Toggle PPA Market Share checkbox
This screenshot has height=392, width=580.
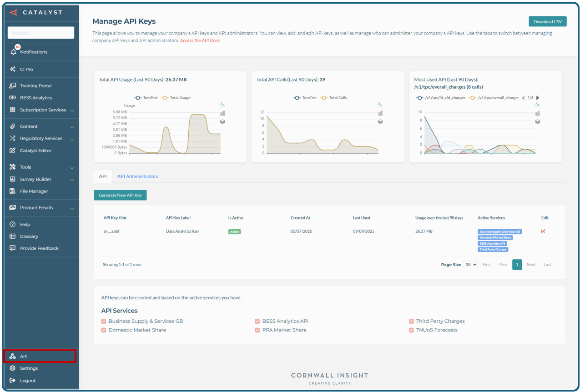(x=257, y=330)
